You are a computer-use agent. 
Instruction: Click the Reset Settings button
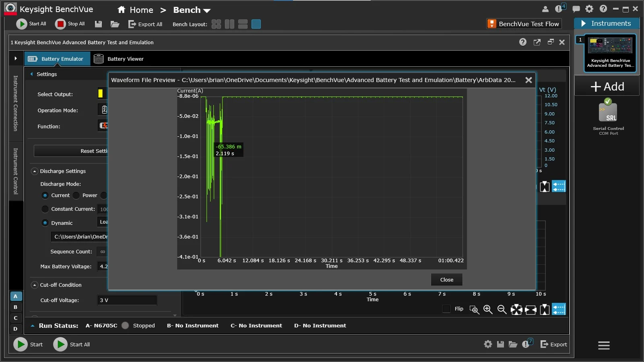[x=71, y=151]
